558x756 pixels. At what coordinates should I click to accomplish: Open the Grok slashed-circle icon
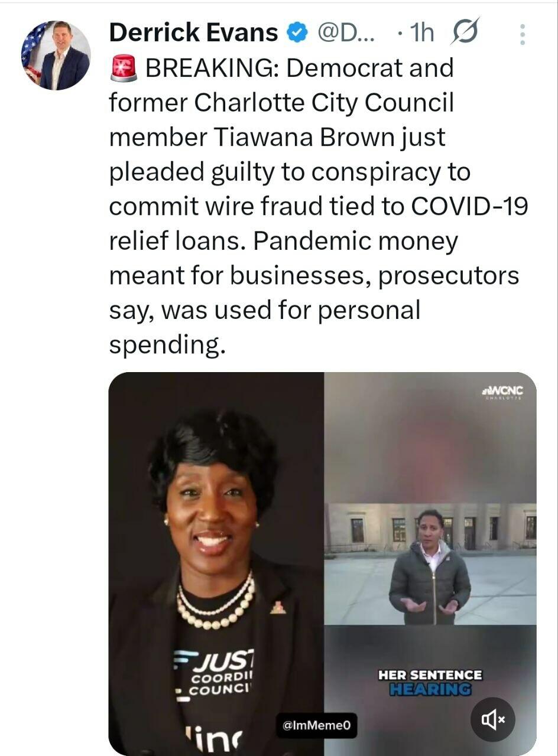[x=465, y=32]
